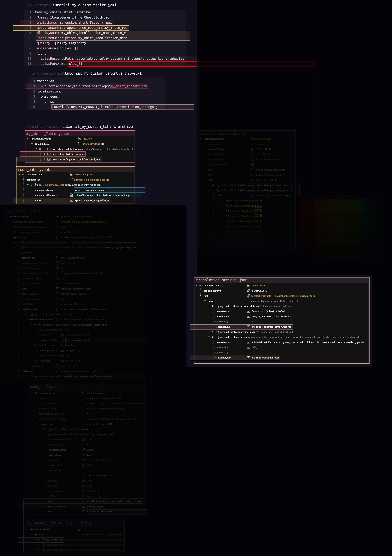Click the PLATFORM_PC enum icon in translation_strings.json

click(248, 291)
